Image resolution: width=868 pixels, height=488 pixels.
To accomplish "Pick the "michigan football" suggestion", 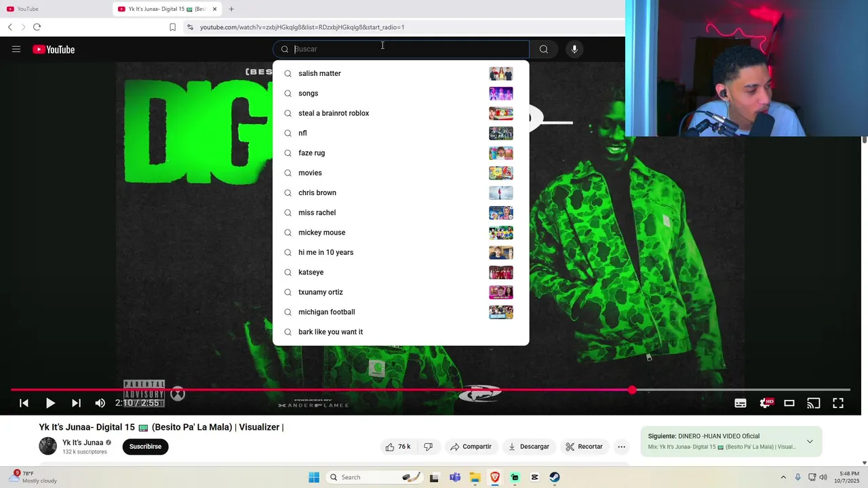I will coord(401,312).
